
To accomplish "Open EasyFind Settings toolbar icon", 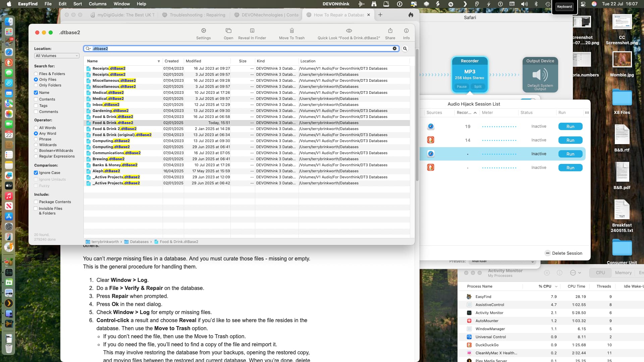I will (203, 31).
